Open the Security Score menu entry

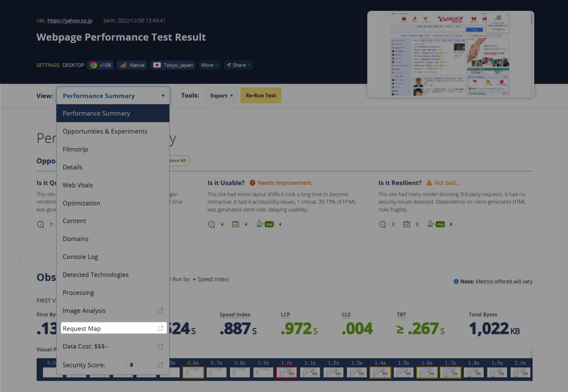click(x=113, y=365)
